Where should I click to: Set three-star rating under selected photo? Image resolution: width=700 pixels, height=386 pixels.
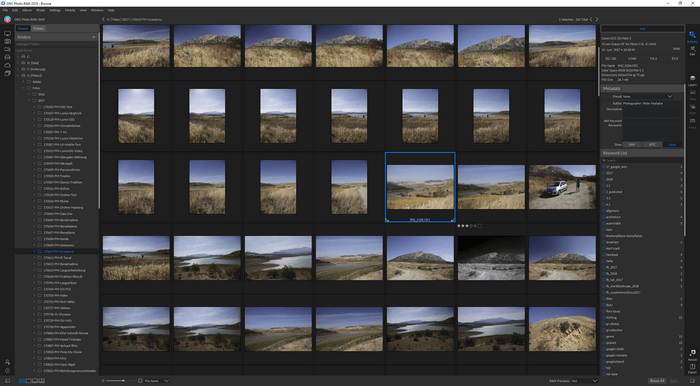click(468, 226)
